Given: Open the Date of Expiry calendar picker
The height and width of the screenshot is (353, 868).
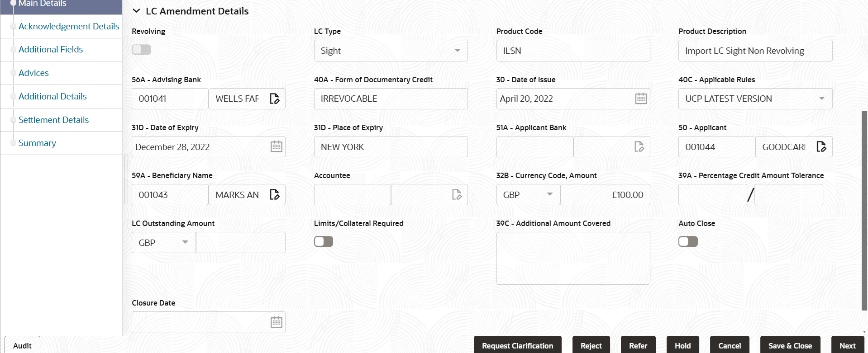Looking at the screenshot, I should tap(276, 146).
